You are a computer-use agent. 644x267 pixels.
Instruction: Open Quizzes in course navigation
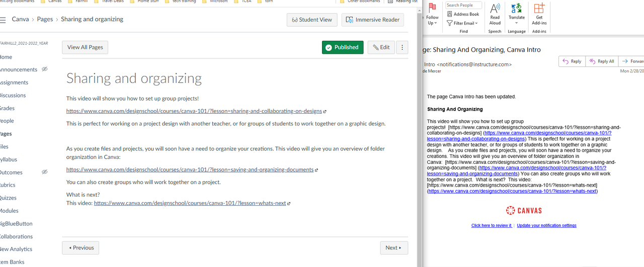click(x=8, y=198)
